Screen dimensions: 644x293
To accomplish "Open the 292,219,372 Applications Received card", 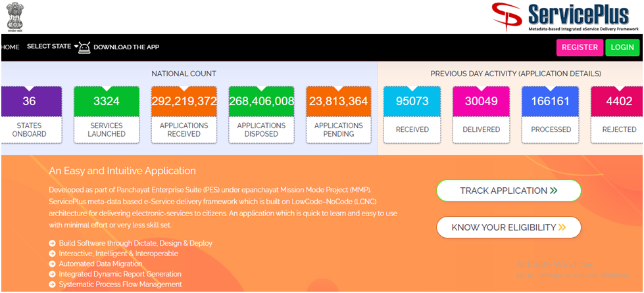I will (x=184, y=114).
